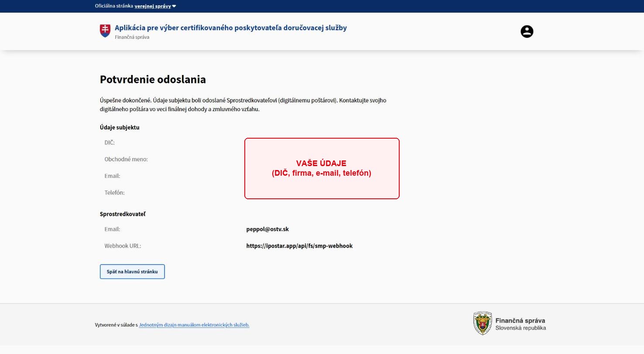Click 'Finančná správa' subtitle under the app title

click(x=132, y=37)
